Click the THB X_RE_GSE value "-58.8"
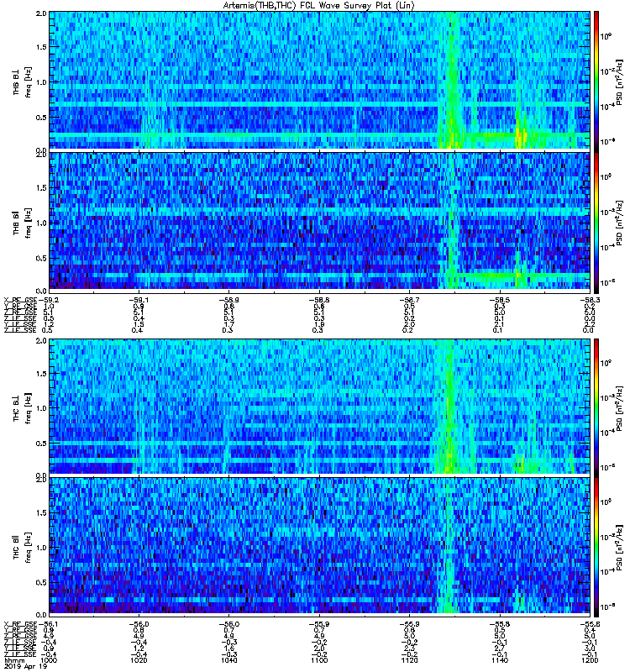The width and height of the screenshot is (630, 672). (x=319, y=300)
